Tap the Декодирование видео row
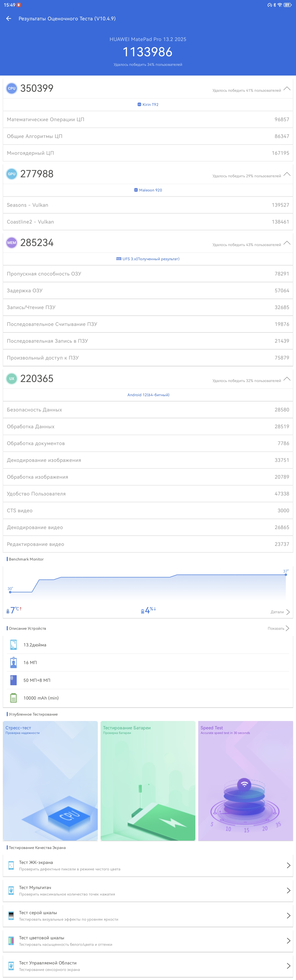296x980 pixels. click(x=148, y=527)
